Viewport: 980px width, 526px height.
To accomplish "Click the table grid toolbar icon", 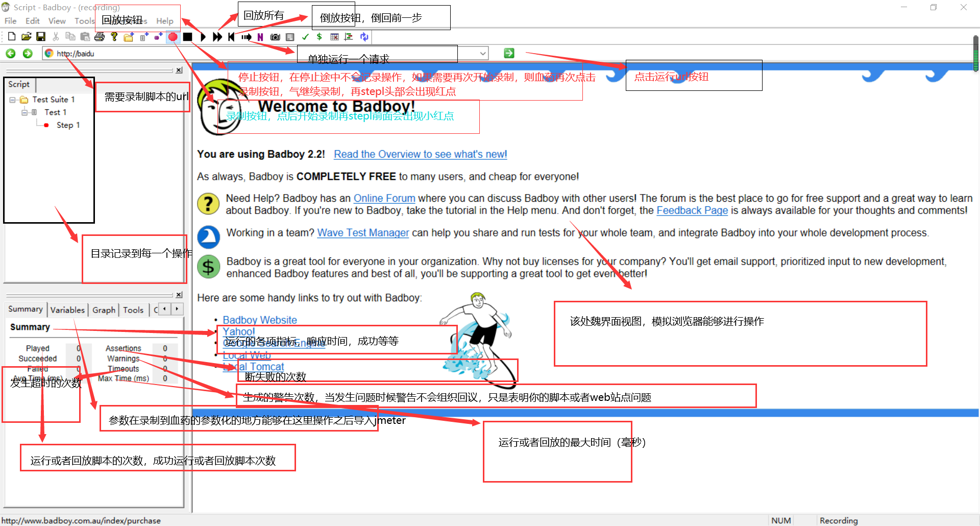I will [334, 37].
